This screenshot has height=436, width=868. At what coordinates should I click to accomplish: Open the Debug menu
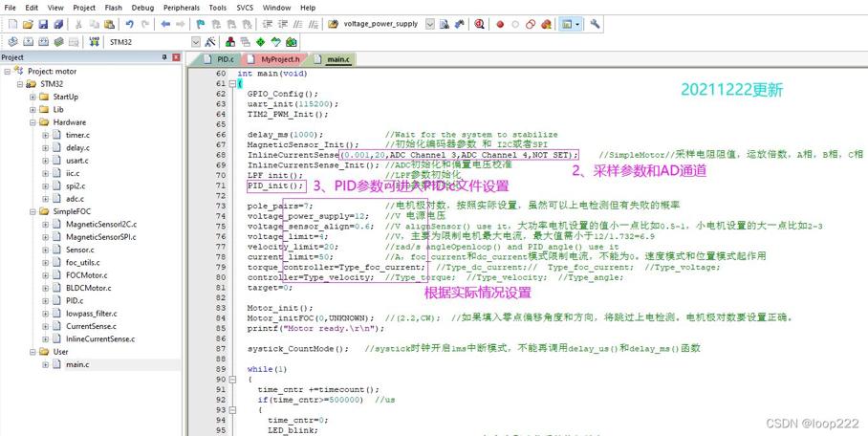142,8
